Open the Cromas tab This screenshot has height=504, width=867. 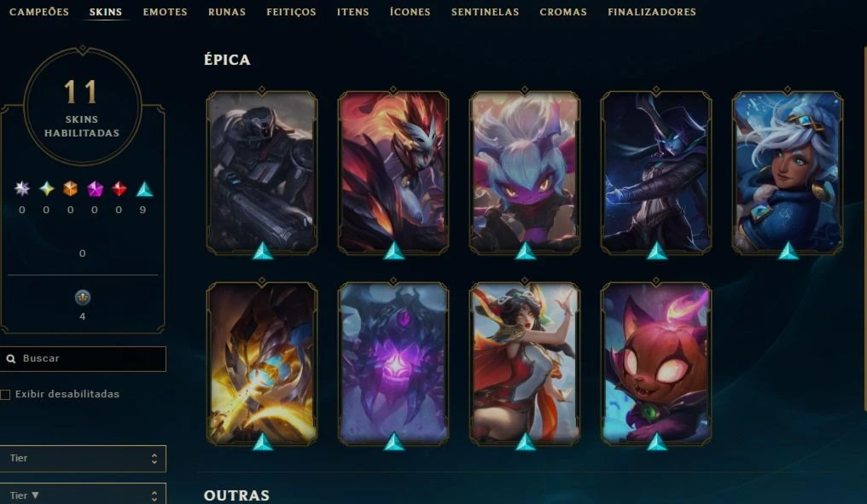563,12
